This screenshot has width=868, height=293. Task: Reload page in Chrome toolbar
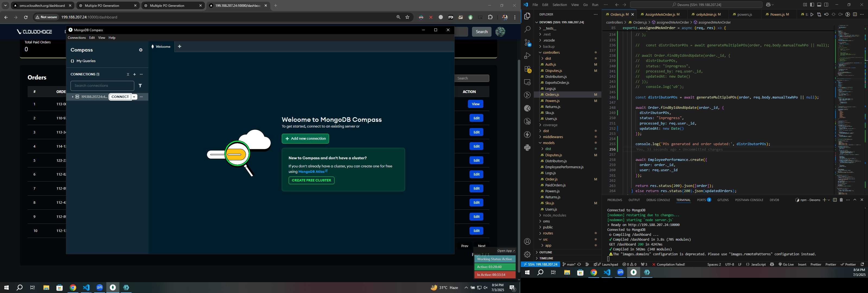coord(25,17)
